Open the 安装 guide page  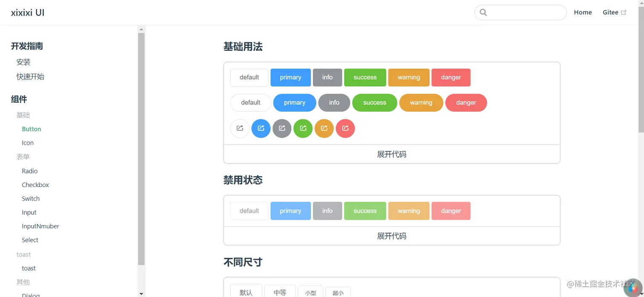pyautogui.click(x=23, y=62)
